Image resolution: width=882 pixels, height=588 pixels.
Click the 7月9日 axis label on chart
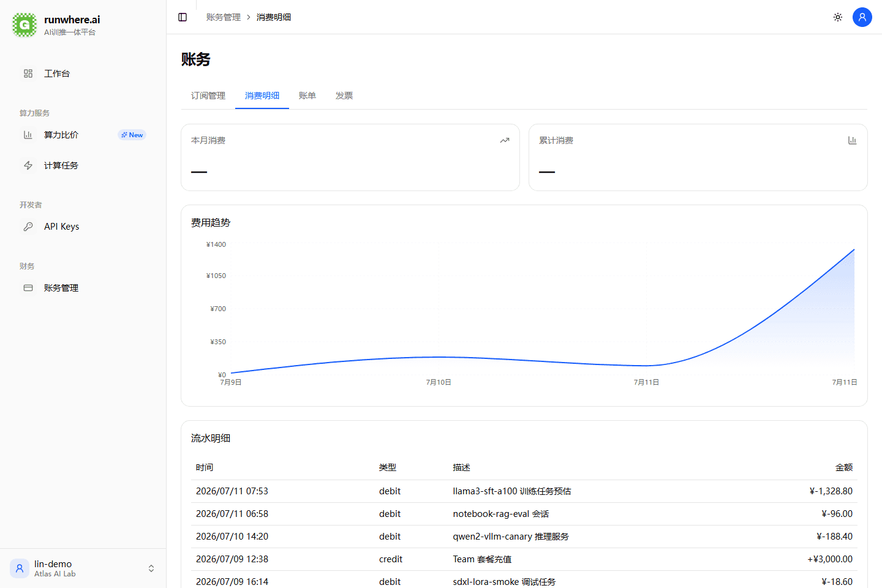point(231,382)
